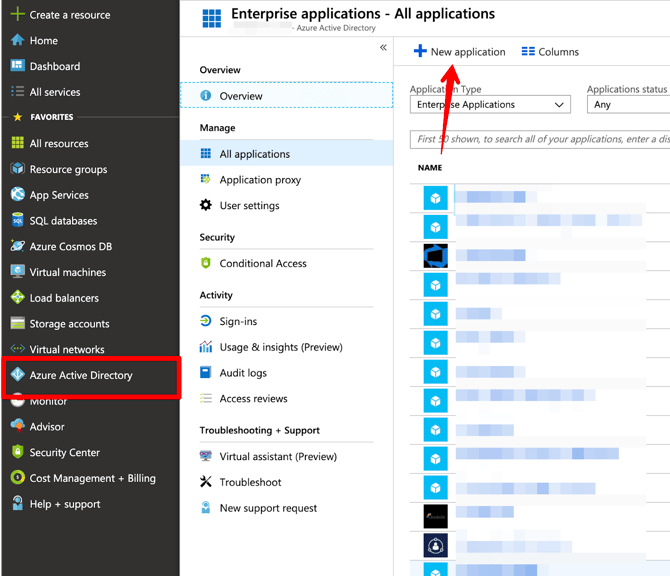This screenshot has height=576, width=670.
Task: Select Overview in the blade menu
Action: pyautogui.click(x=241, y=96)
